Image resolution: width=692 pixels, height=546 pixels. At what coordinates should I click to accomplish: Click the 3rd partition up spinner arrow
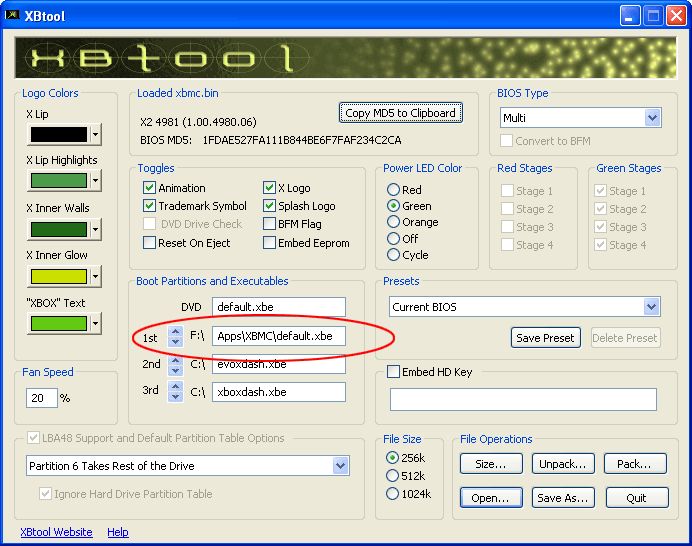(176, 387)
